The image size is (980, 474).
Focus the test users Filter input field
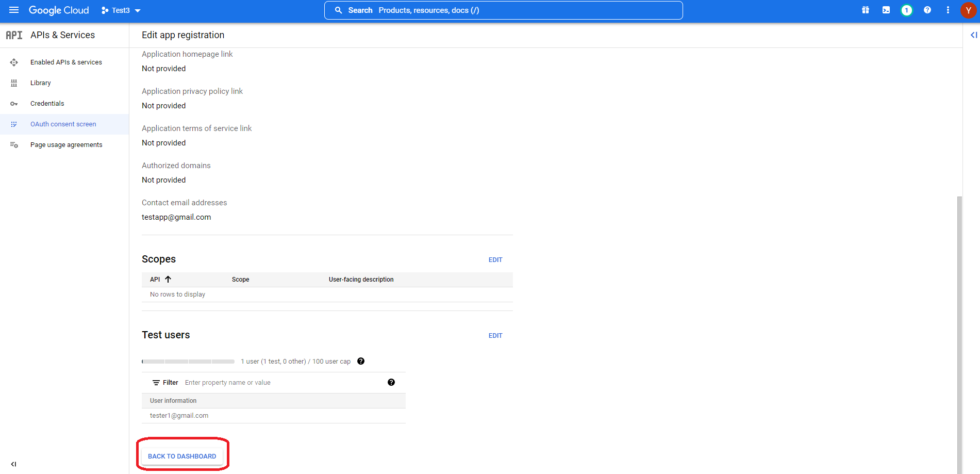[x=284, y=383]
